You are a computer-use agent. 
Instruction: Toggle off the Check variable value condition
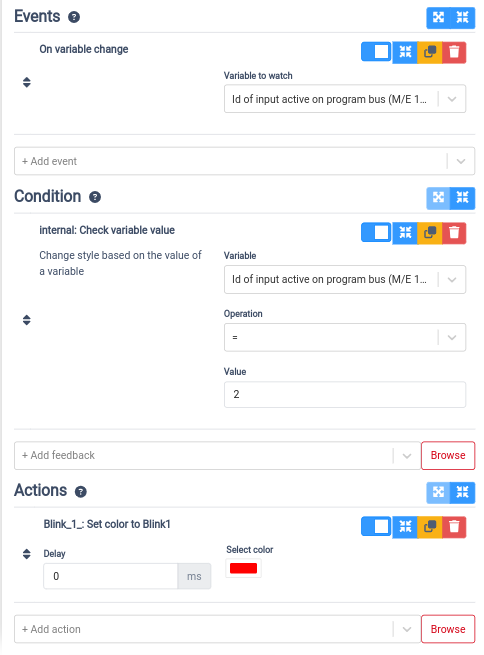376,233
